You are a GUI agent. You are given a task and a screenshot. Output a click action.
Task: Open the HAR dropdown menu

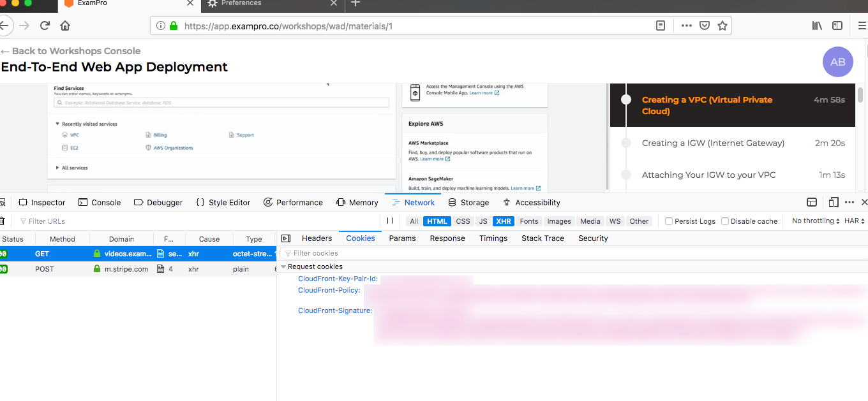855,221
